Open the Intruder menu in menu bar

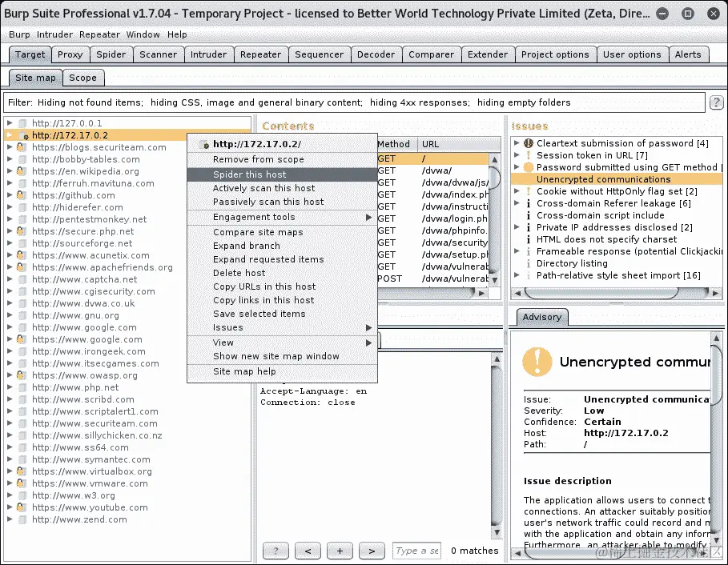tap(54, 34)
